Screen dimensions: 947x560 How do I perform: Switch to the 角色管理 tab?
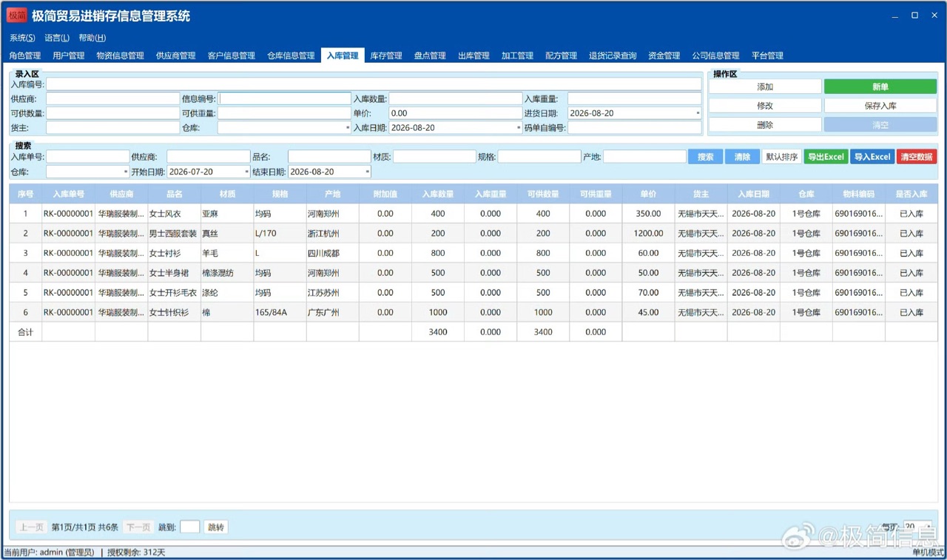pyautogui.click(x=25, y=55)
